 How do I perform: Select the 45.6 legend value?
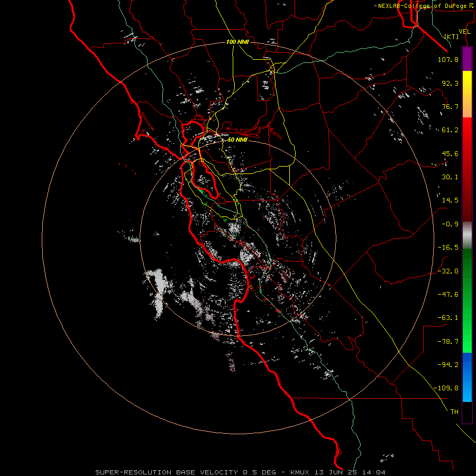450,153
